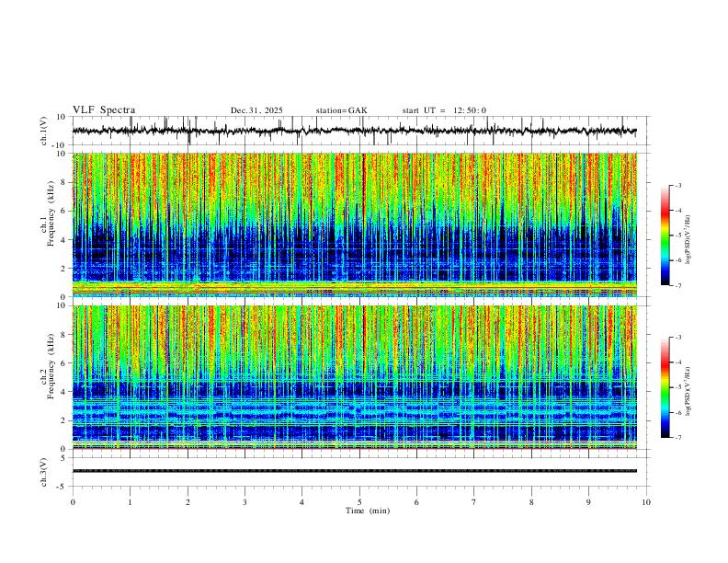Click the ch.1 colorbar '-3' tick label
This screenshot has width=728, height=563.
pyautogui.click(x=678, y=185)
